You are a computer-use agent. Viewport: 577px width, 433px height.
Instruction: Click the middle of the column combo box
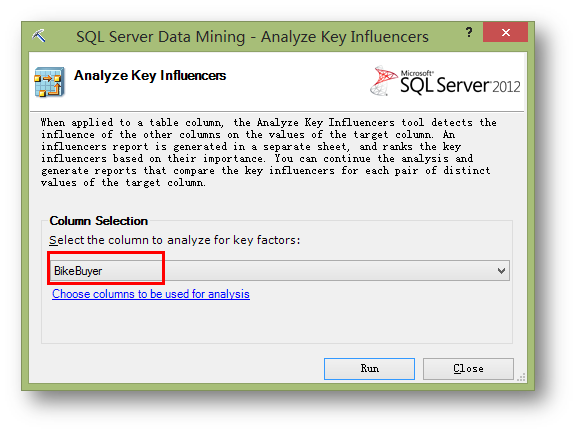280,271
